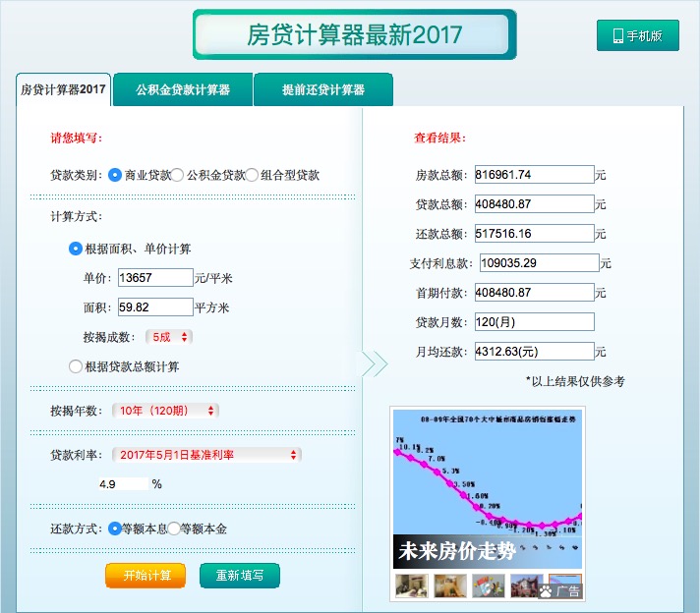The height and width of the screenshot is (613, 700).
Task: Click the first ad thumbnail under the chart
Action: coord(412,585)
